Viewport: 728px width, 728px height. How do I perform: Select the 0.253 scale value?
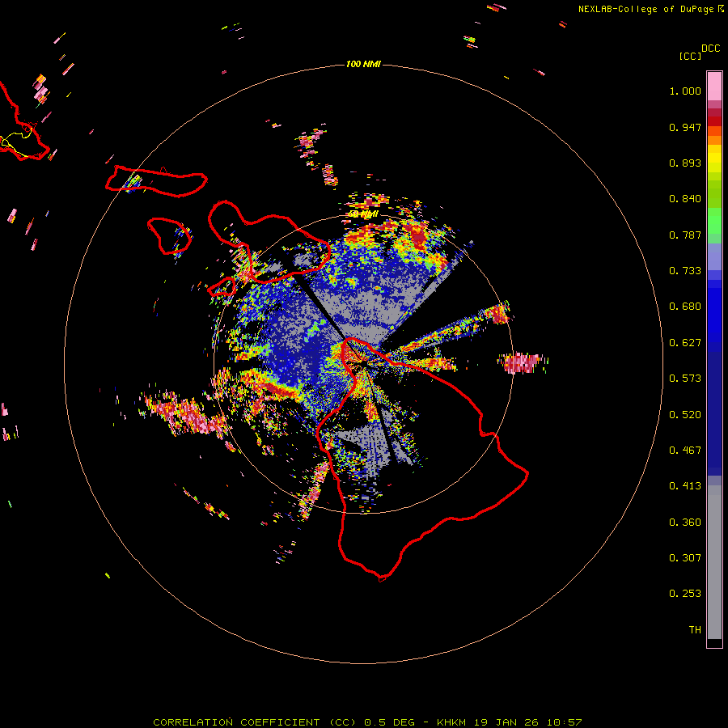point(685,594)
